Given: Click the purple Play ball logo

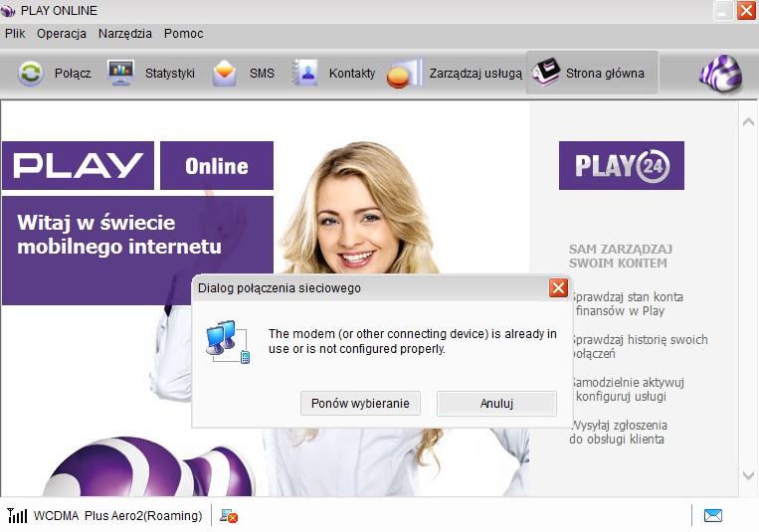Looking at the screenshot, I should coord(720,74).
